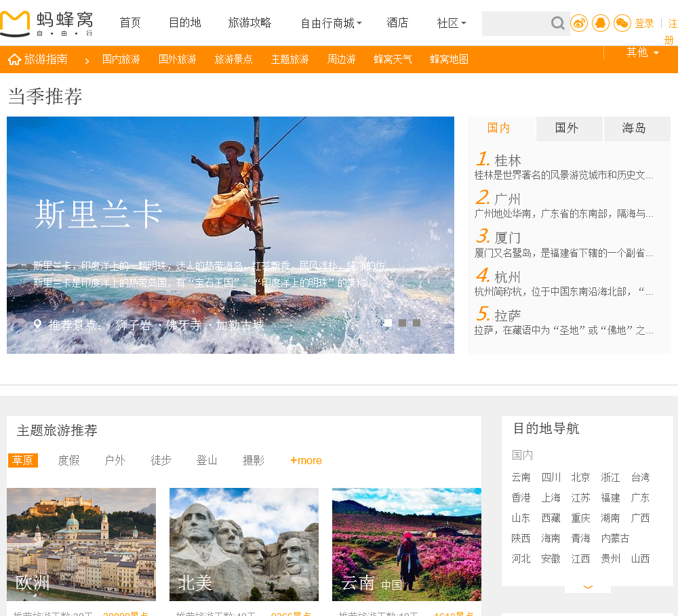The height and width of the screenshot is (616, 678).
Task: Select the third carousel slide dot
Action: pyautogui.click(x=416, y=323)
